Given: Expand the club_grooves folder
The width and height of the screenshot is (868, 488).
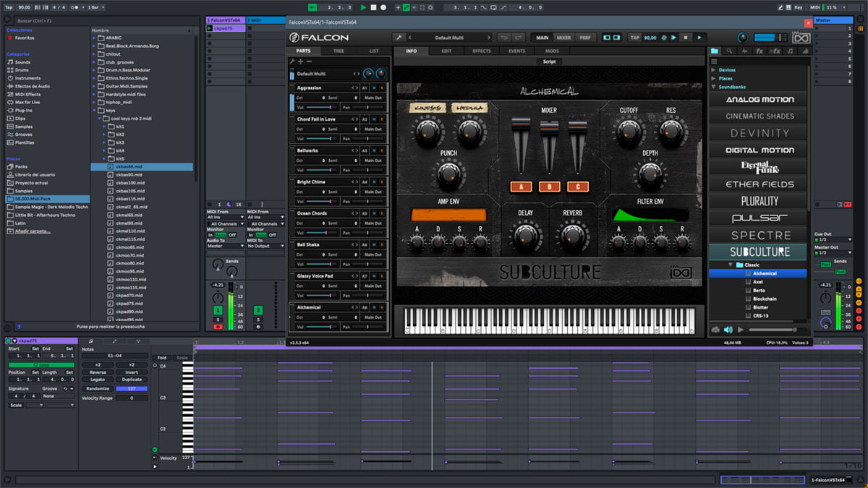Looking at the screenshot, I should 94,62.
